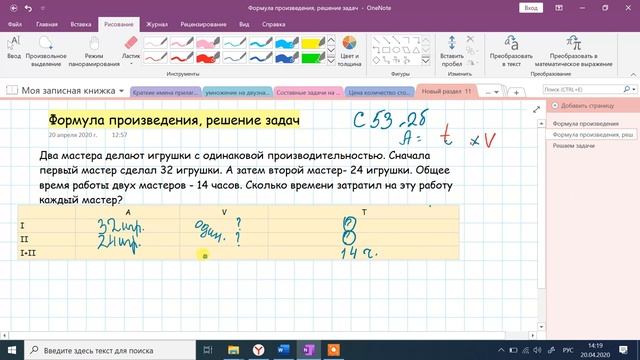Image resolution: width=640 pixels, height=360 pixels.
Task: Select the medium cyan pen
Action: click(260, 42)
